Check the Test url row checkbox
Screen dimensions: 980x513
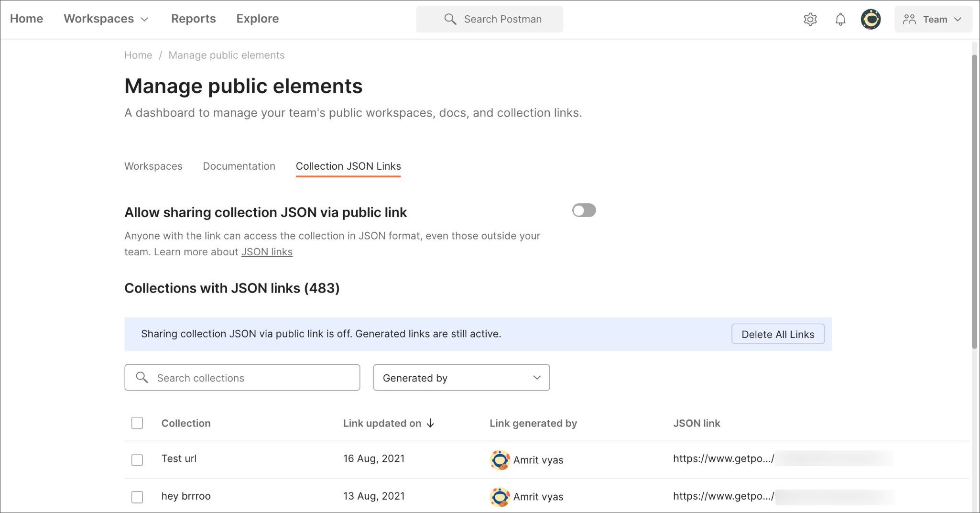coord(137,460)
